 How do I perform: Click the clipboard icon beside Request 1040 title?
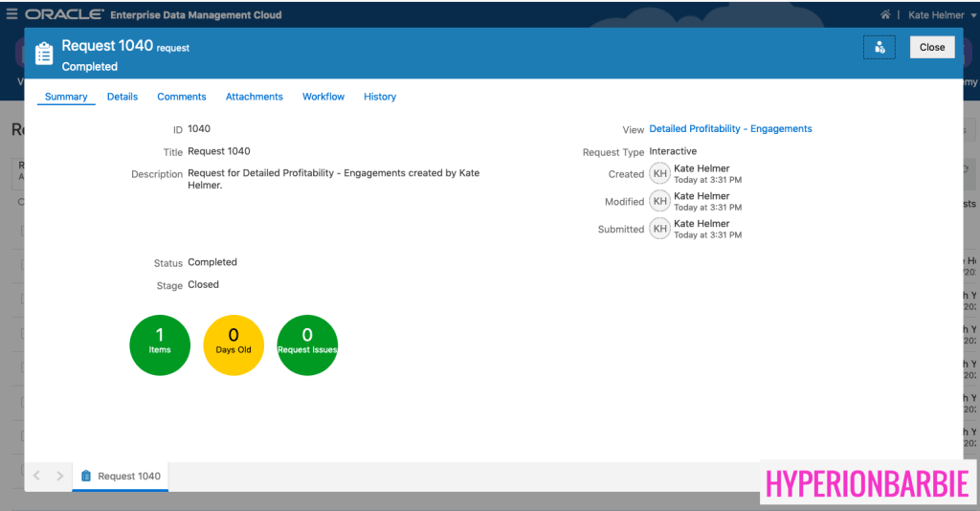pyautogui.click(x=44, y=54)
